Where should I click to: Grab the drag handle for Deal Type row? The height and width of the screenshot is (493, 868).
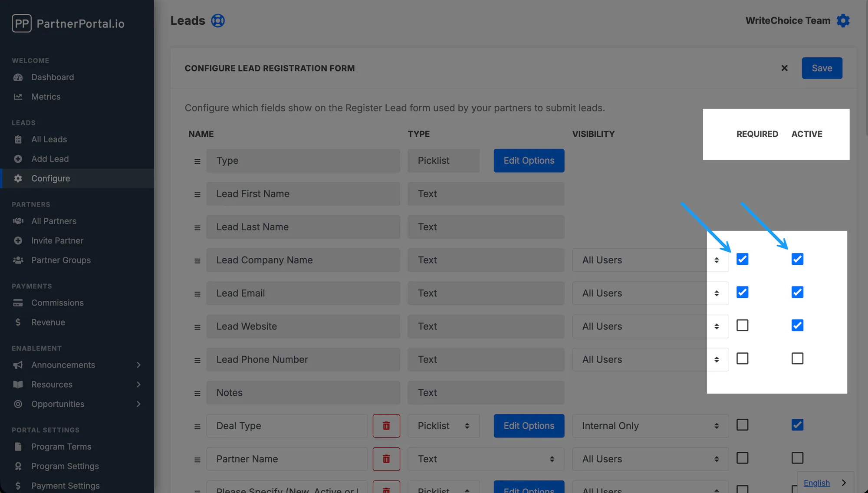197,427
